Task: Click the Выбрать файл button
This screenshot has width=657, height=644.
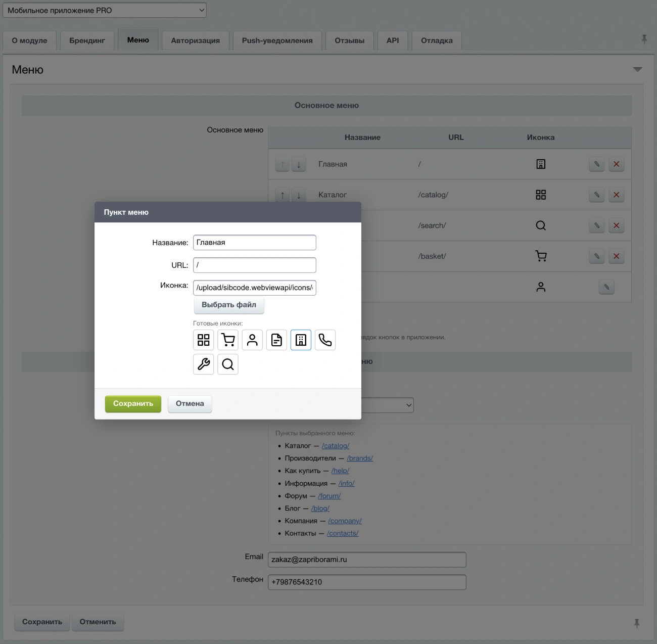Action: tap(229, 305)
